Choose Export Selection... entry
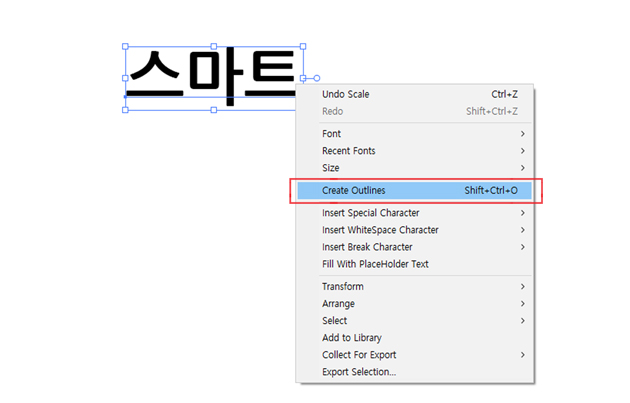The image size is (630, 403). pos(414,372)
